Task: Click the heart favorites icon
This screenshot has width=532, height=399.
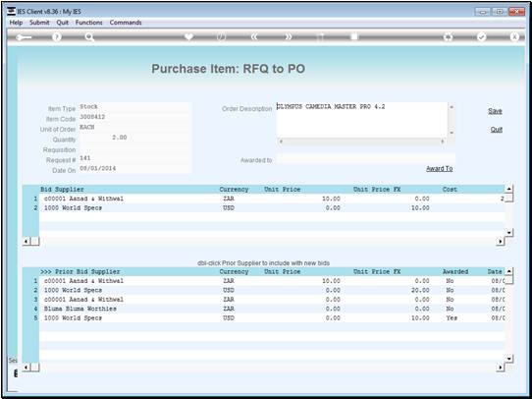Action: [x=189, y=36]
